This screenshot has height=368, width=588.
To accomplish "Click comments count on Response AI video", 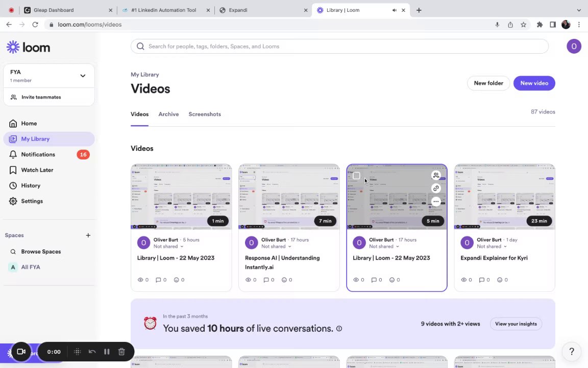I will [x=269, y=280].
